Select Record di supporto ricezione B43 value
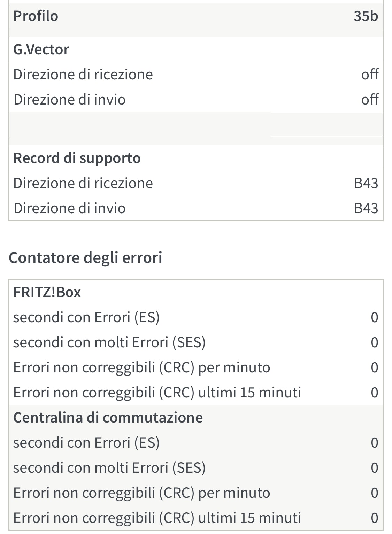 pos(366,183)
